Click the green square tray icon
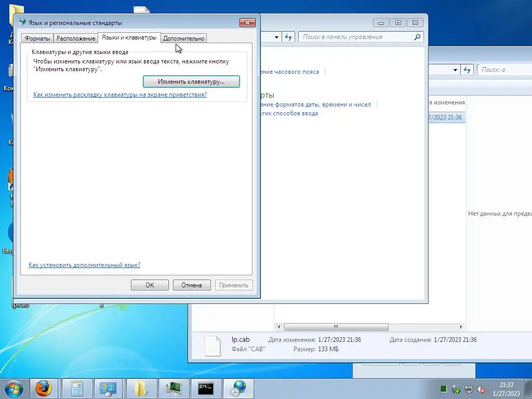Screen dimensions: 532x399 [x=444, y=389]
